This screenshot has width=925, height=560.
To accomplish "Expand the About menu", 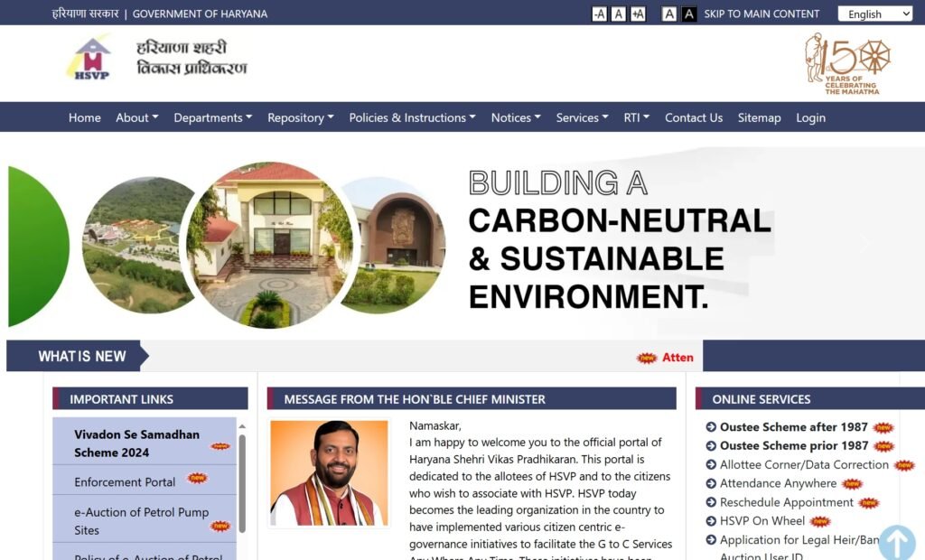I will point(137,118).
